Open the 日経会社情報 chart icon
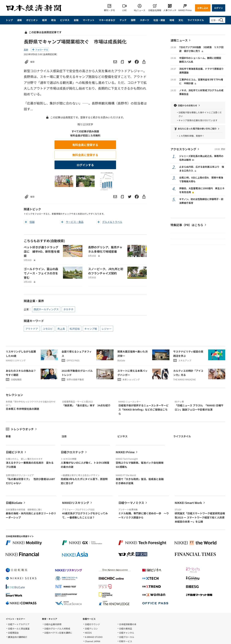Screen dimensions: 231x644 [155, 6]
